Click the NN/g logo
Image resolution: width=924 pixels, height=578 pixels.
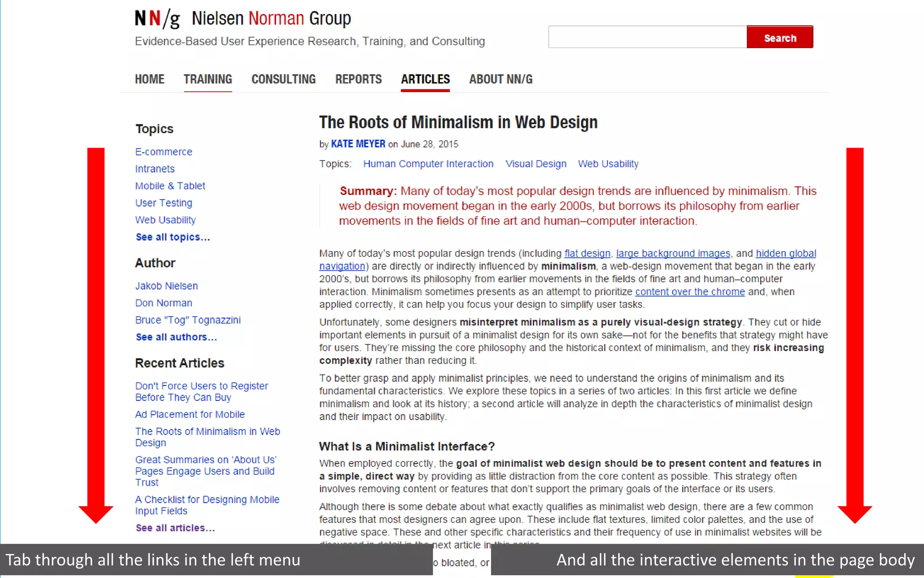click(157, 19)
